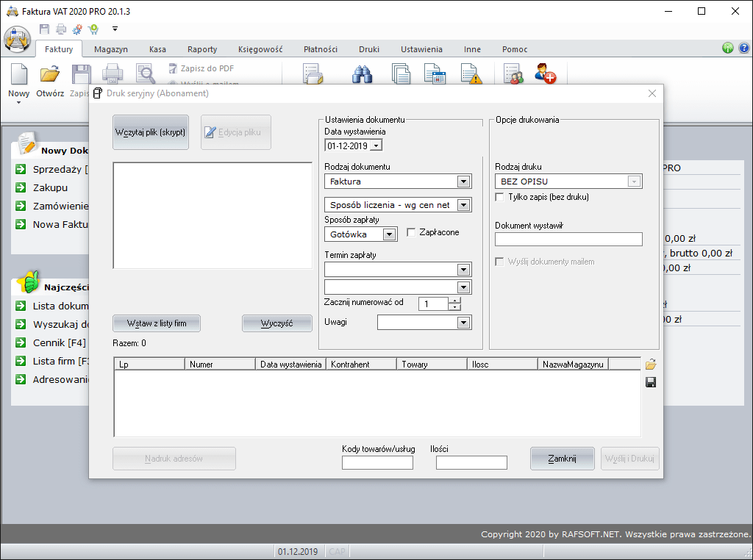Click the document with calendar icon
This screenshot has height=560, width=753.
pyautogui.click(x=435, y=74)
